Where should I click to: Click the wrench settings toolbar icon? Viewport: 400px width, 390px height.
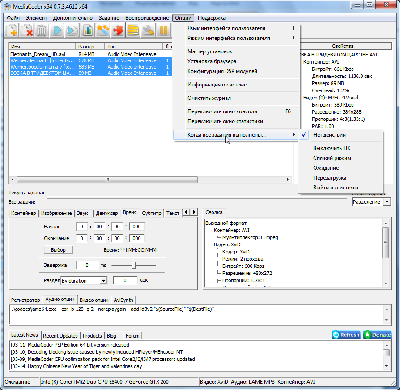coord(148,31)
